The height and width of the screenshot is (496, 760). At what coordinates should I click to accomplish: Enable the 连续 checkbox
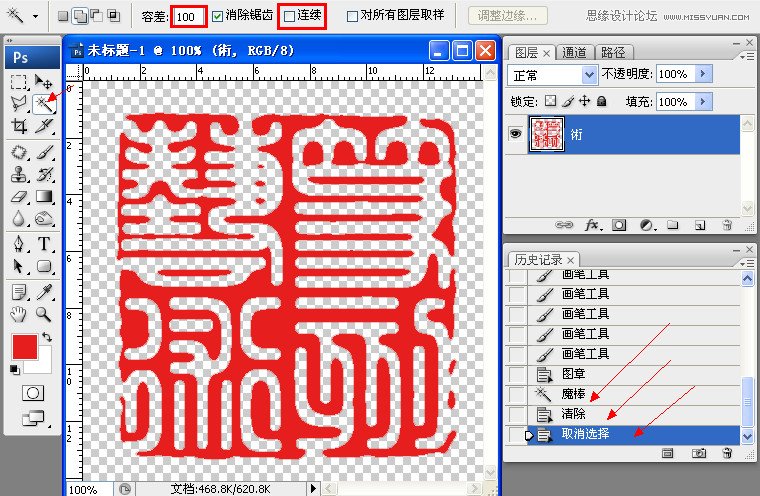[289, 16]
